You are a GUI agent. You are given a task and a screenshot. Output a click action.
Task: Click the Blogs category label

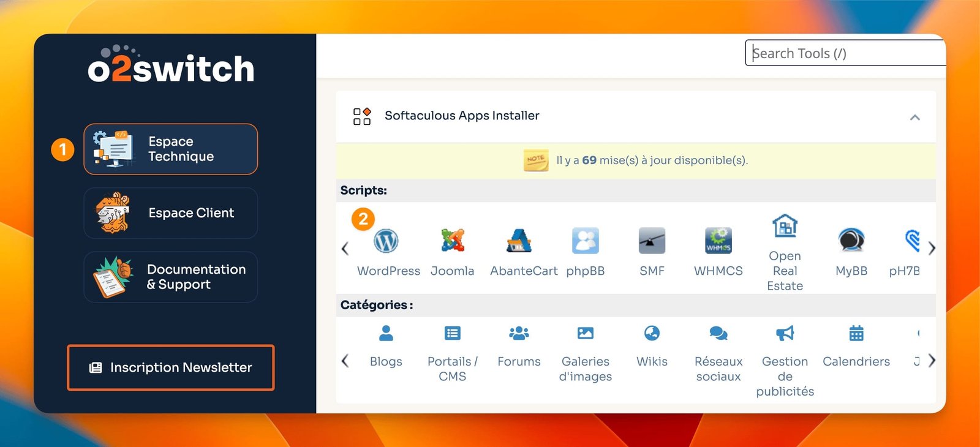tap(386, 361)
